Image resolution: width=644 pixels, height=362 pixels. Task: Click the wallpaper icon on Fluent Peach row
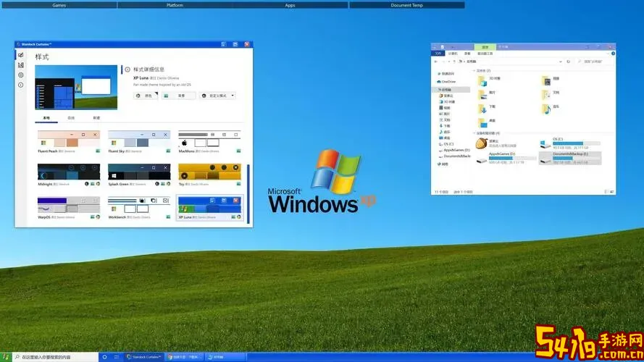[x=98, y=151]
